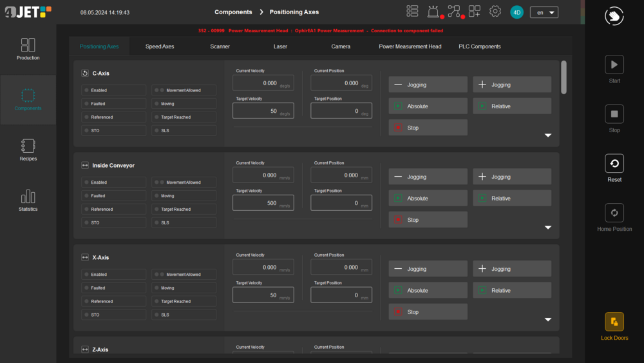Image resolution: width=644 pixels, height=363 pixels.
Task: Expand the Inside Conveyor panel arrow
Action: click(x=548, y=228)
